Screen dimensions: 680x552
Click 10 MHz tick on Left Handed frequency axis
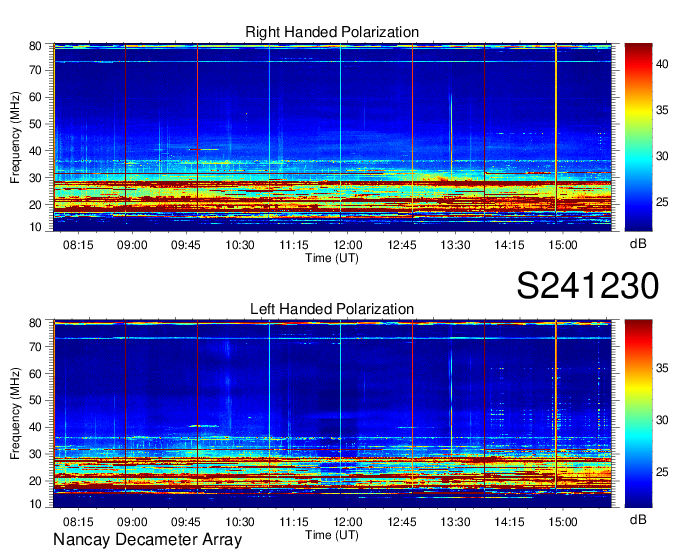click(36, 504)
